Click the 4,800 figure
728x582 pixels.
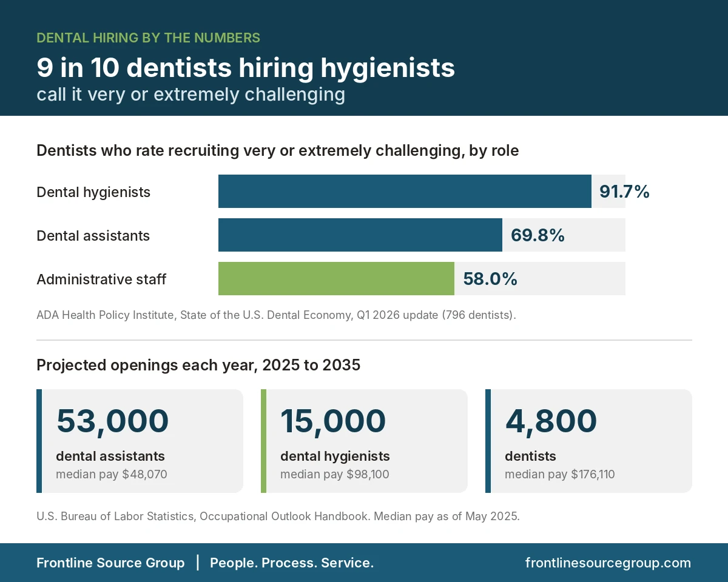(x=551, y=421)
